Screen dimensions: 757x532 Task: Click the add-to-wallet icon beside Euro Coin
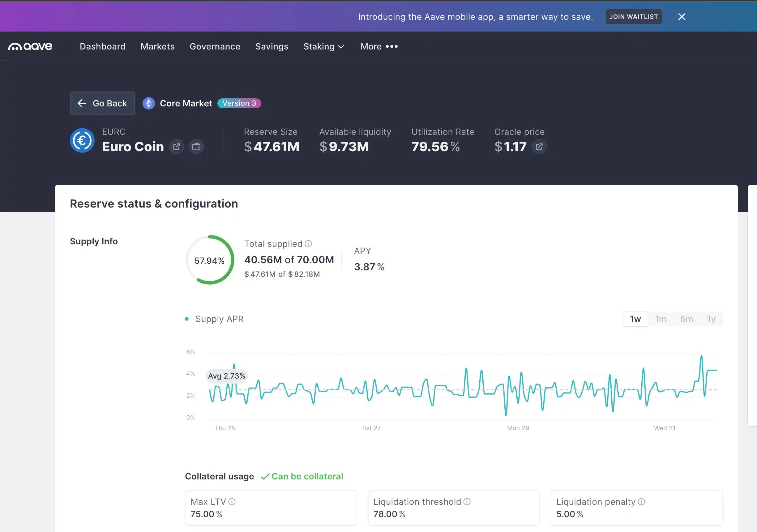tap(196, 147)
